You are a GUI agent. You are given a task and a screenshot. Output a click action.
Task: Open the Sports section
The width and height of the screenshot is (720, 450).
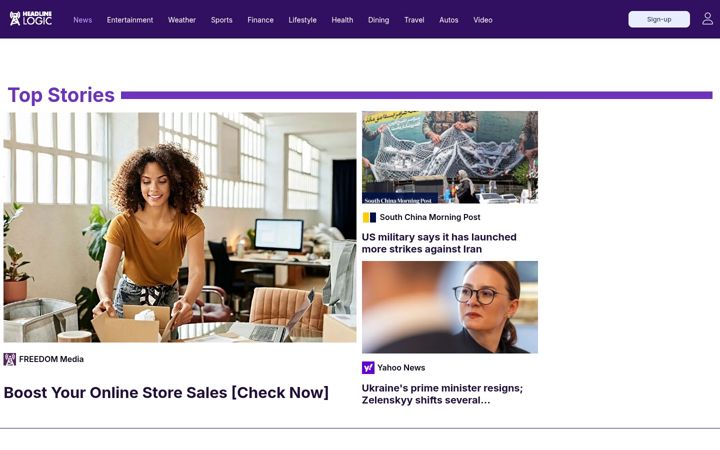pos(221,20)
